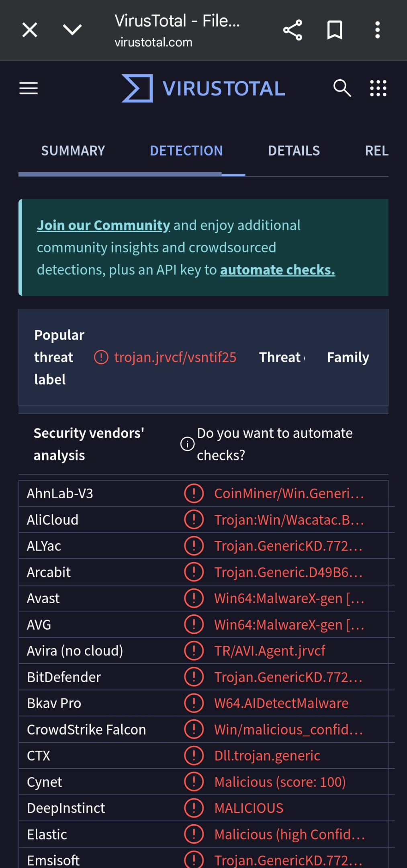Switch to the SUMMARY tab
The height and width of the screenshot is (868, 407).
click(73, 151)
